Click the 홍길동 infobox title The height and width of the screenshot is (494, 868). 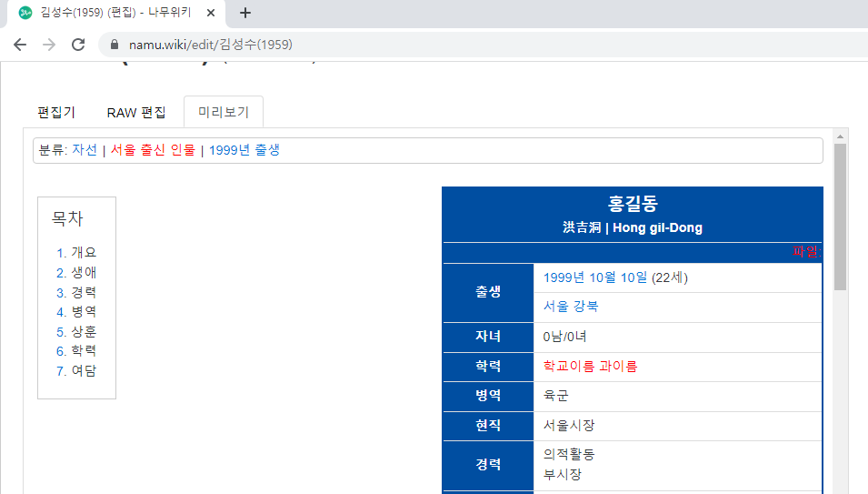tap(633, 204)
